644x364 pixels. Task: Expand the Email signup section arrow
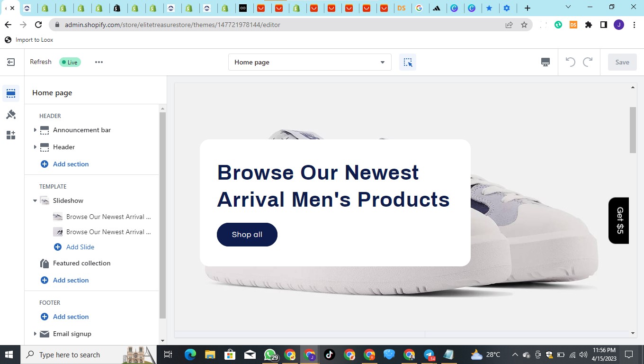[x=35, y=334]
